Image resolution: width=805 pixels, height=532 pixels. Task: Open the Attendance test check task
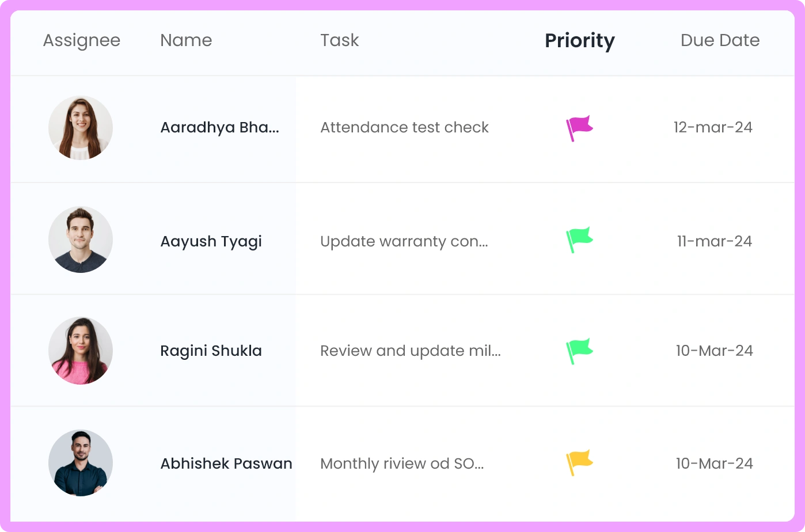404,127
